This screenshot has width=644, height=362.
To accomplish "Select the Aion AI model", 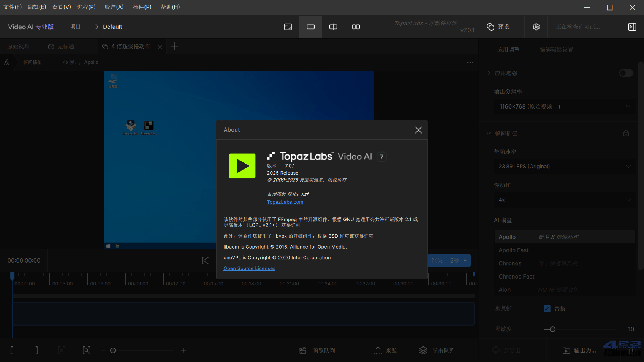I will 565,290.
